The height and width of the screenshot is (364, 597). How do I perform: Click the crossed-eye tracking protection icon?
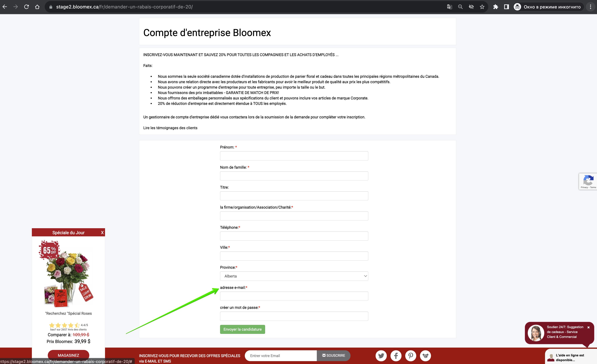pyautogui.click(x=471, y=7)
